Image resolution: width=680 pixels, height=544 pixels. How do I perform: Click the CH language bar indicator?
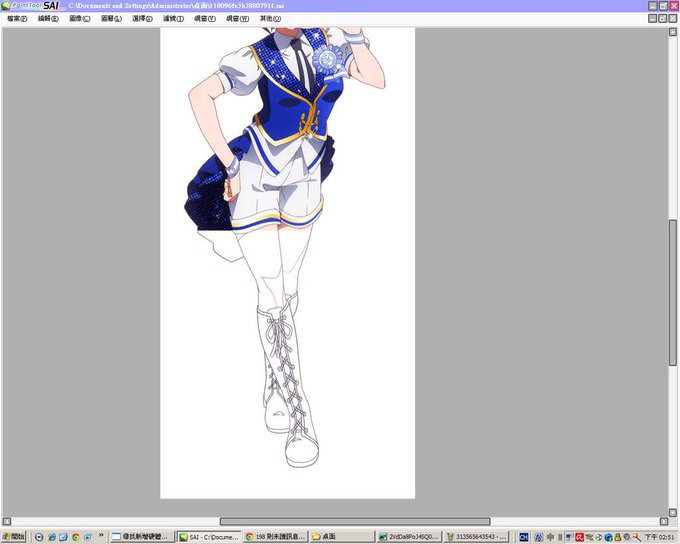[524, 537]
